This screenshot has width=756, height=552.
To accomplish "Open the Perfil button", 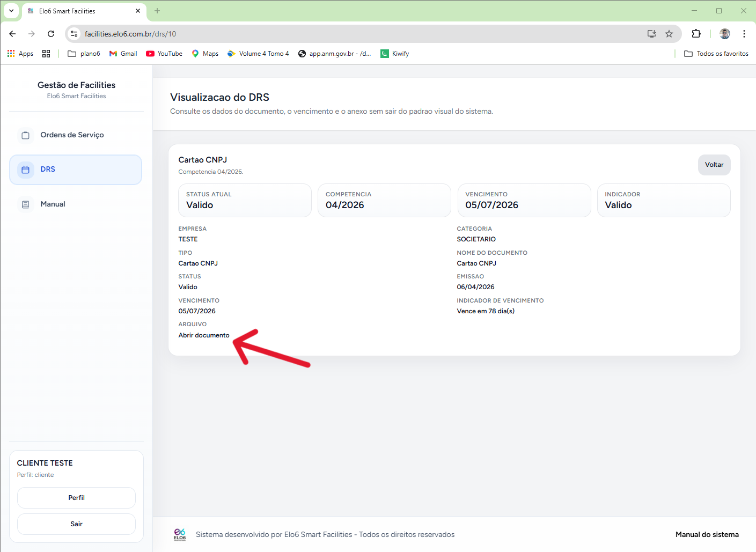I will (x=76, y=498).
